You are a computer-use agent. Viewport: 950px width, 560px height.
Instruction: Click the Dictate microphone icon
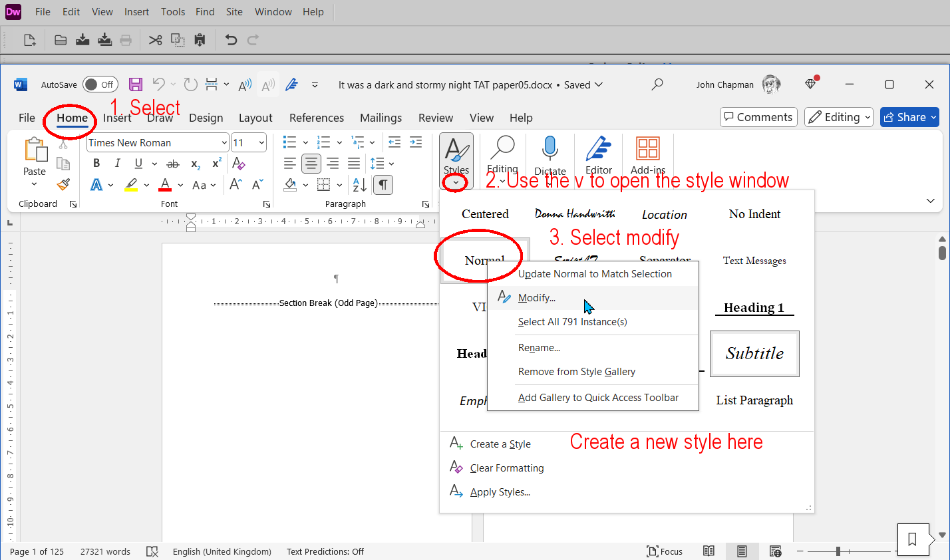pyautogui.click(x=550, y=149)
